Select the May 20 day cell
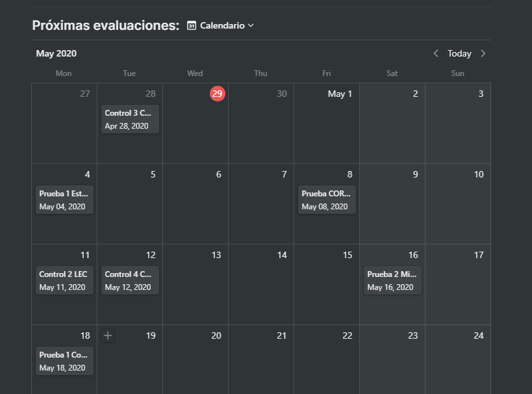The width and height of the screenshot is (532, 394). pyautogui.click(x=196, y=364)
